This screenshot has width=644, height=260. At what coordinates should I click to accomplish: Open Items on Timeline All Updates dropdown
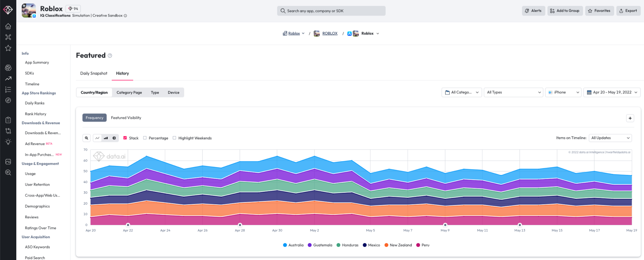pos(610,138)
